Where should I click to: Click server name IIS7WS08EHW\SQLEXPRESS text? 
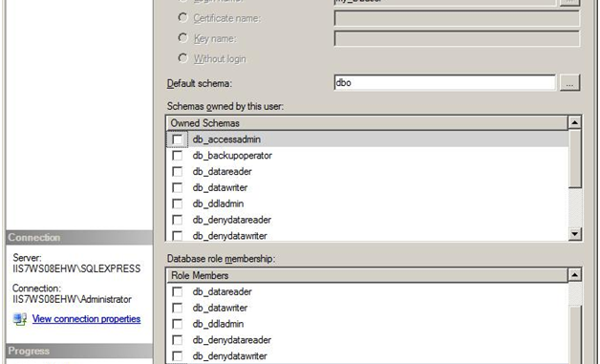(76, 268)
